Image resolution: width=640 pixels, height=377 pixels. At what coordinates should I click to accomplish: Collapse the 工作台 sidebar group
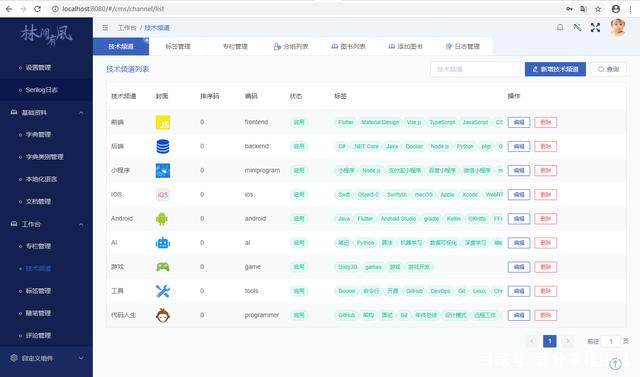click(x=81, y=224)
